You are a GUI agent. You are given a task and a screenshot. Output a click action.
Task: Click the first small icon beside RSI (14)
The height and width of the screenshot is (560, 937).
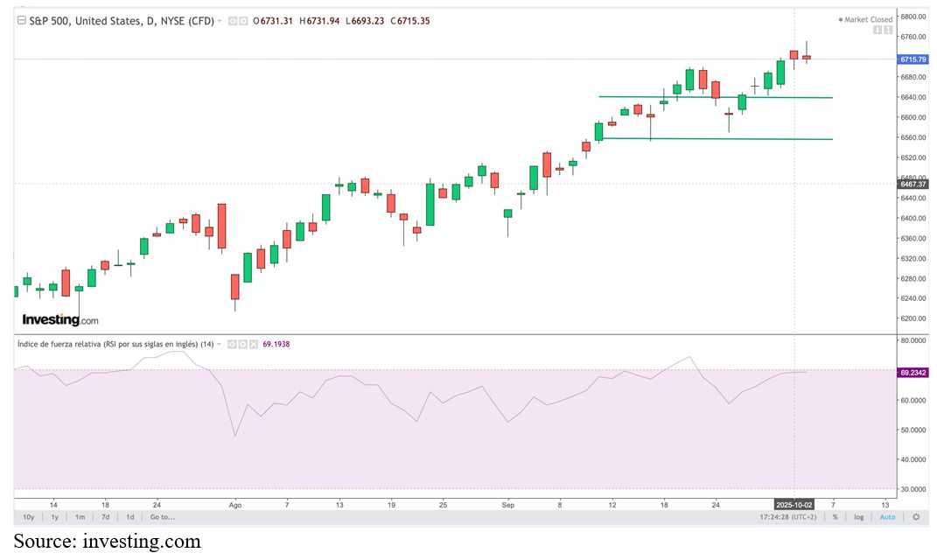(x=232, y=344)
